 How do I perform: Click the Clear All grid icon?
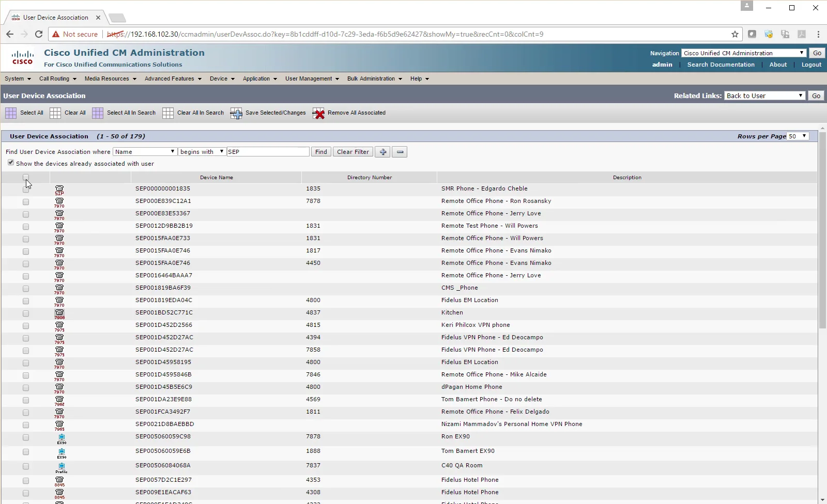(55, 113)
